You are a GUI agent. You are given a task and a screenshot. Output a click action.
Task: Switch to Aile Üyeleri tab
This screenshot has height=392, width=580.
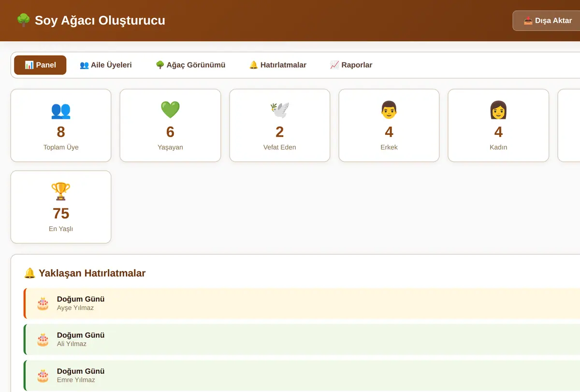click(x=105, y=65)
